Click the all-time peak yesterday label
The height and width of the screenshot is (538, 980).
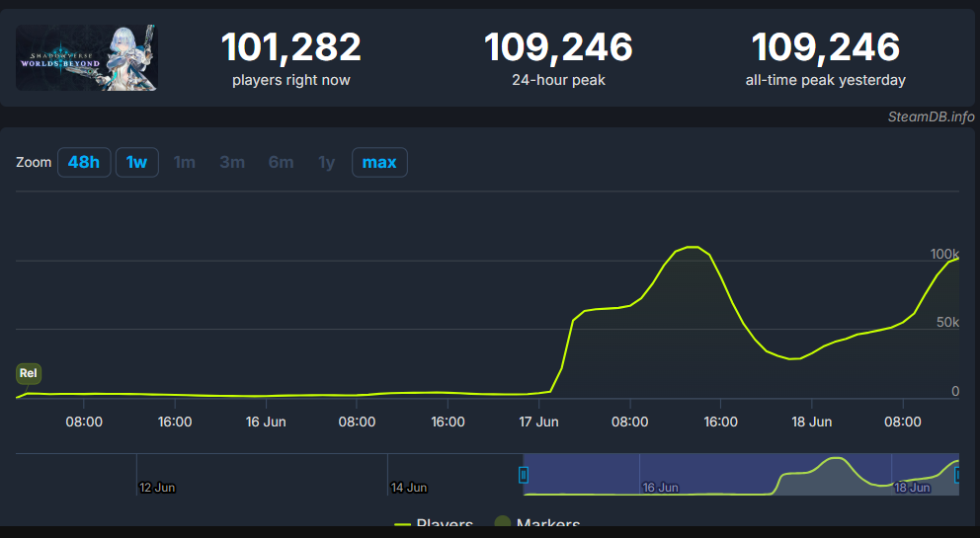pos(826,81)
